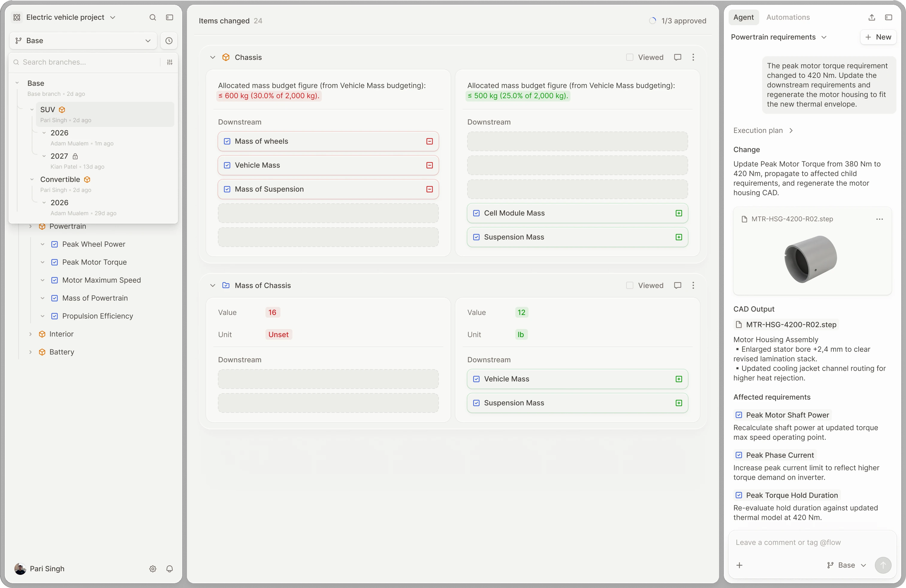This screenshot has width=906, height=588.
Task: Select the SUV branch
Action: pos(105,114)
